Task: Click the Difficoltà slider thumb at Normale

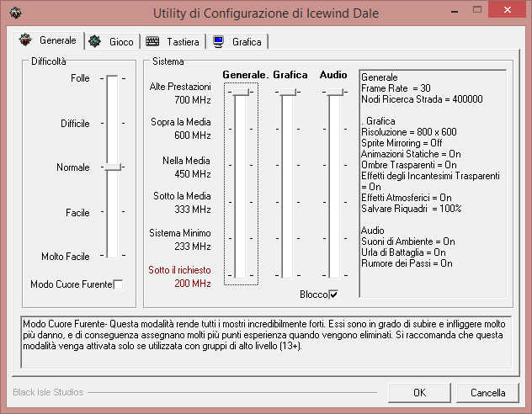Action: [x=113, y=167]
